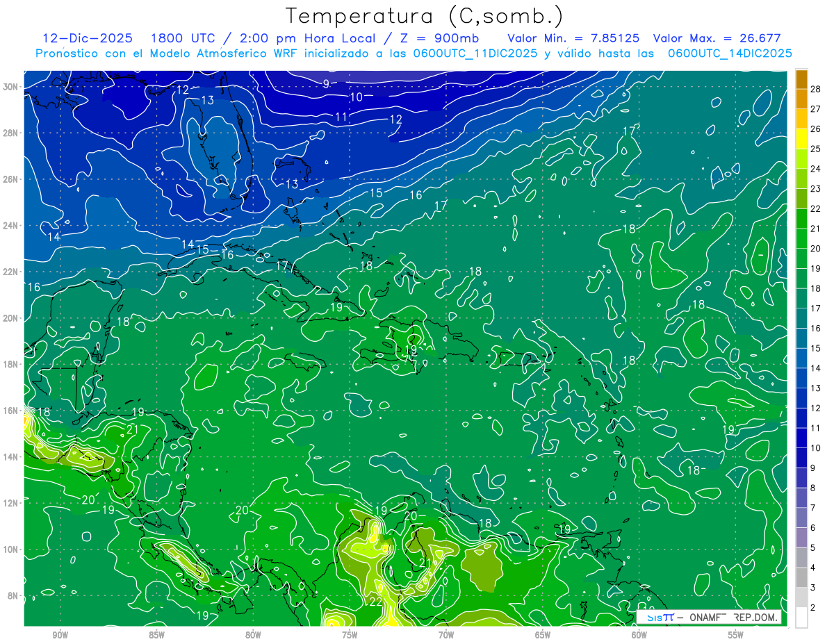Click the 'ONAMET REP.DOM.' credit box
Screen dimensions: 834x644
[708, 617]
